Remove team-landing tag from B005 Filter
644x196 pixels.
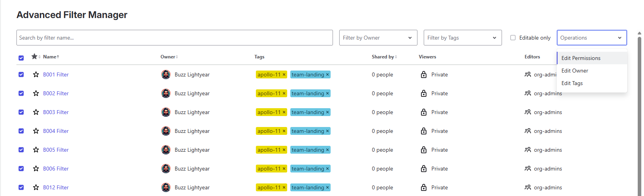327,150
